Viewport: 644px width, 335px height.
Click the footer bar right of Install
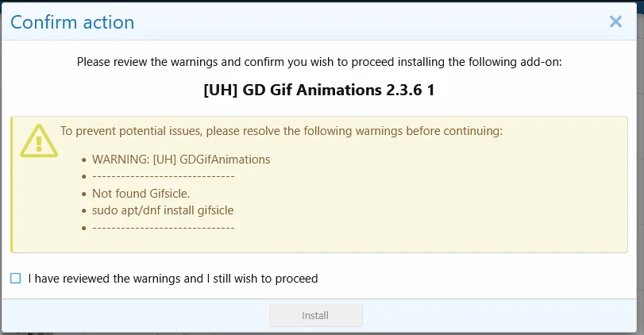click(500, 316)
